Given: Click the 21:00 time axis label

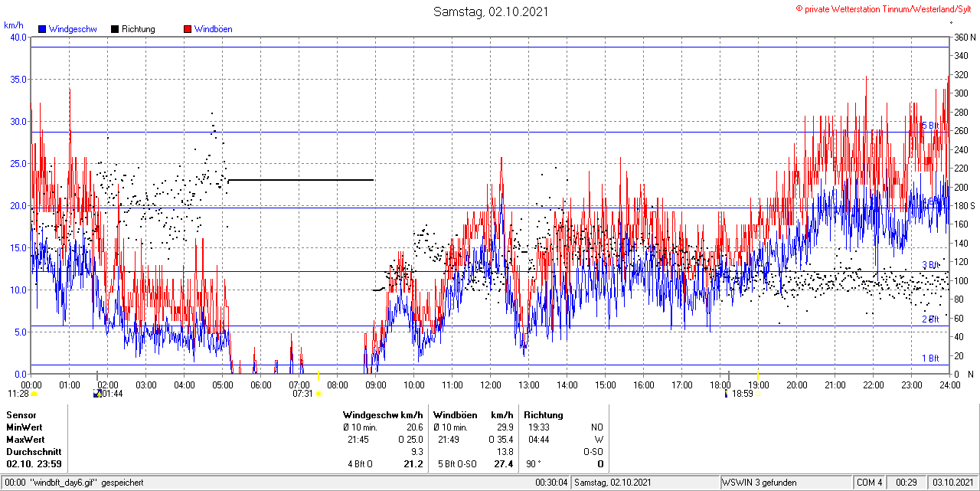Looking at the screenshot, I should coord(835,385).
